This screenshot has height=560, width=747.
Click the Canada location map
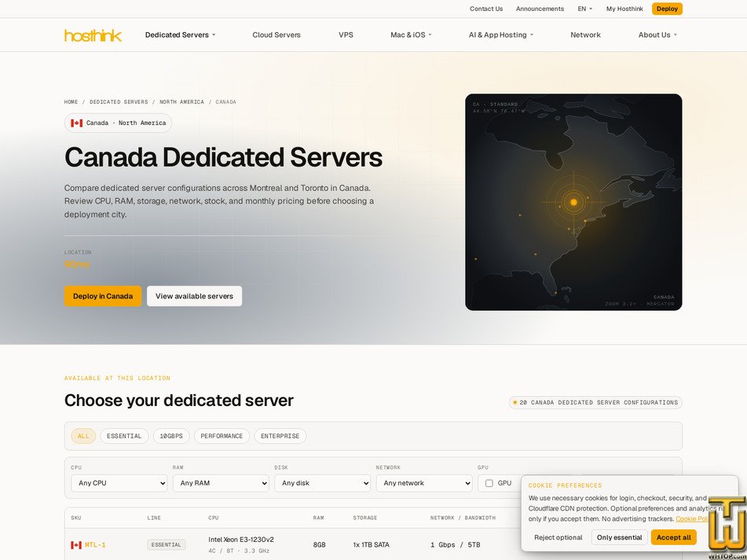pyautogui.click(x=573, y=202)
